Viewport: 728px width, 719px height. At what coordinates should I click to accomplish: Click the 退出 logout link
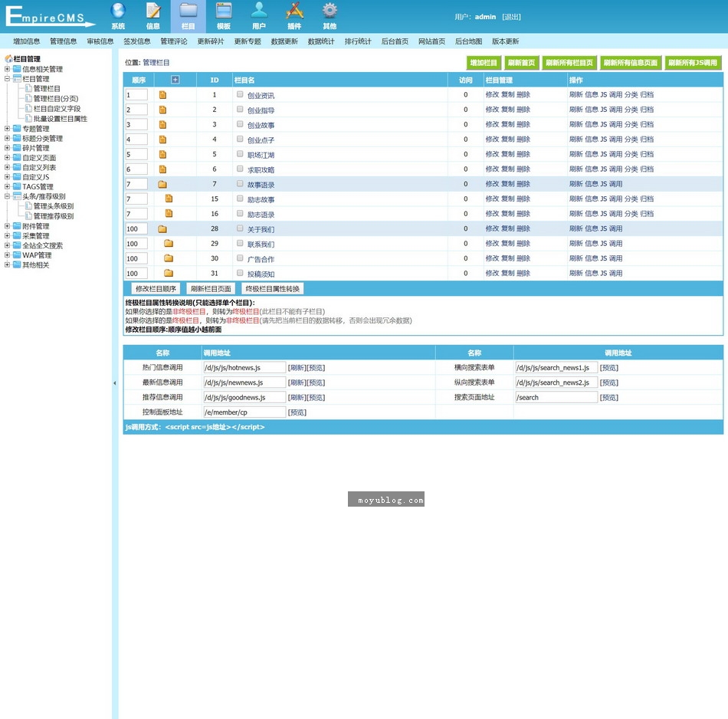(512, 17)
